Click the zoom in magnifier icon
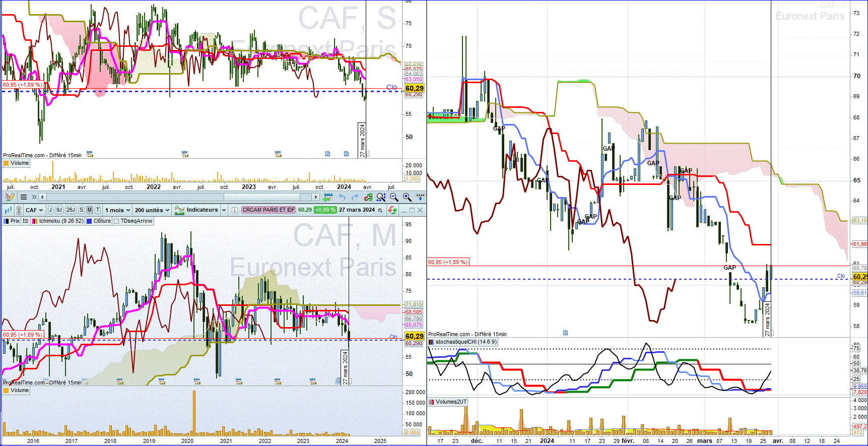The height and width of the screenshot is (446, 868). coord(407,197)
